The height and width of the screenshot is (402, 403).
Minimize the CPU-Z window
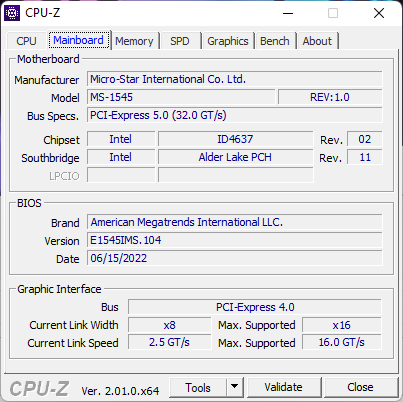click(288, 13)
